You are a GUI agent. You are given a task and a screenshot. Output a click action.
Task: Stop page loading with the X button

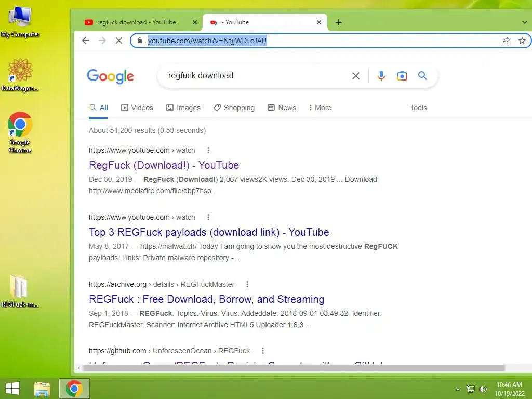(119, 41)
